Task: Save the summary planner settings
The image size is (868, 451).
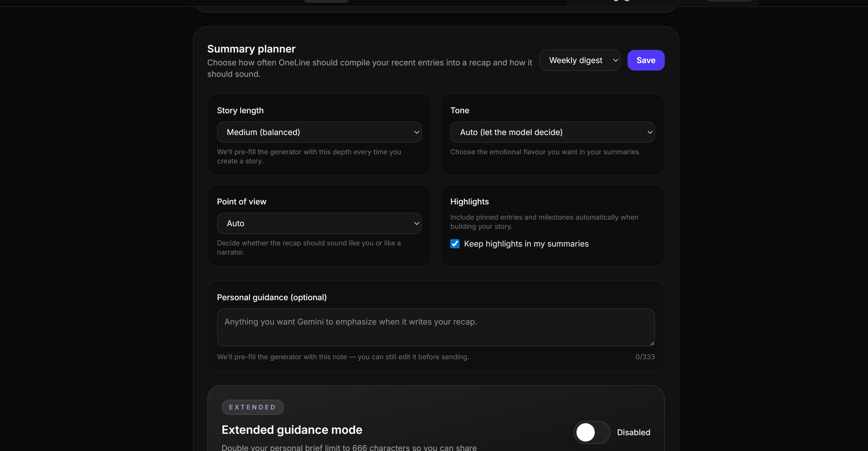Action: [645, 60]
